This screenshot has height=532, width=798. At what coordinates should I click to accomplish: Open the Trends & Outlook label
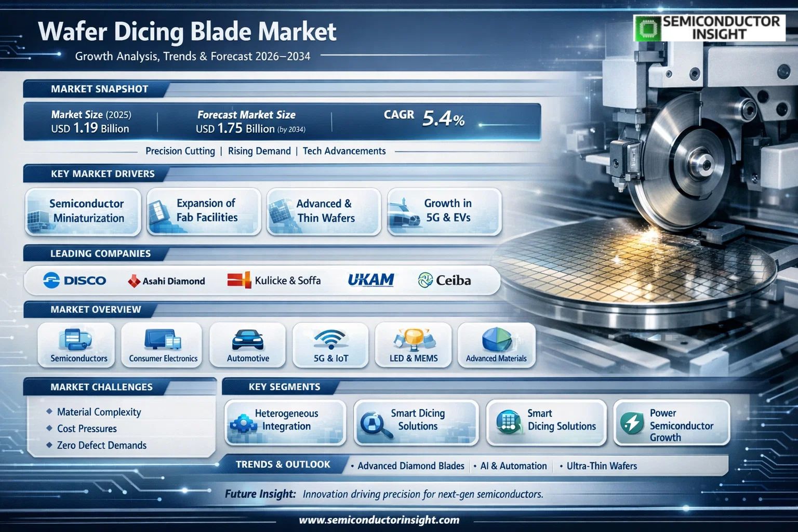283,464
